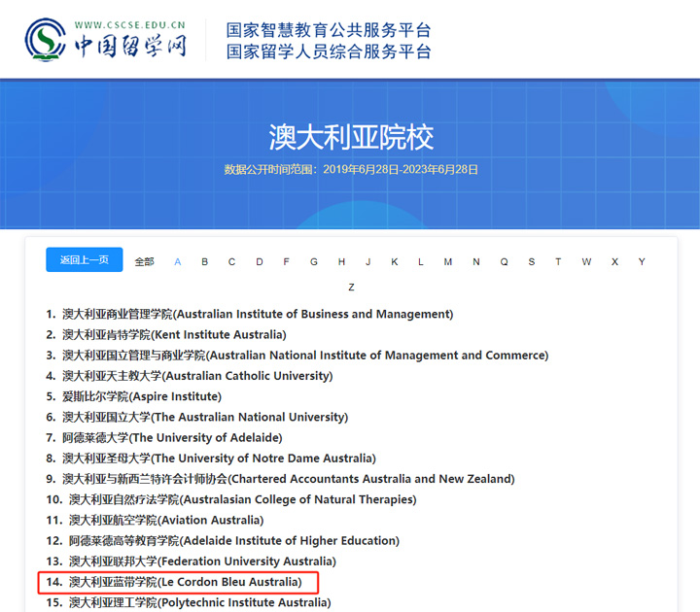The width and height of the screenshot is (700, 612).
Task: Open The University of Adelaide entry
Action: [164, 437]
